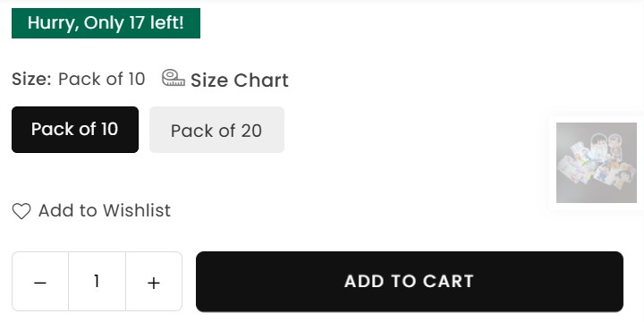Select the Pack of 10 size option
The image size is (644, 322).
pyautogui.click(x=75, y=130)
